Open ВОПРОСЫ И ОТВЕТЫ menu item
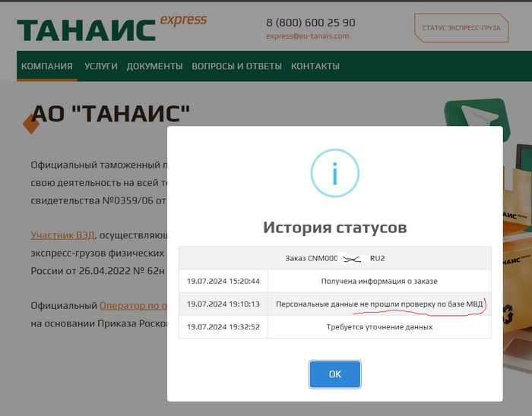532x416 pixels. (x=237, y=66)
